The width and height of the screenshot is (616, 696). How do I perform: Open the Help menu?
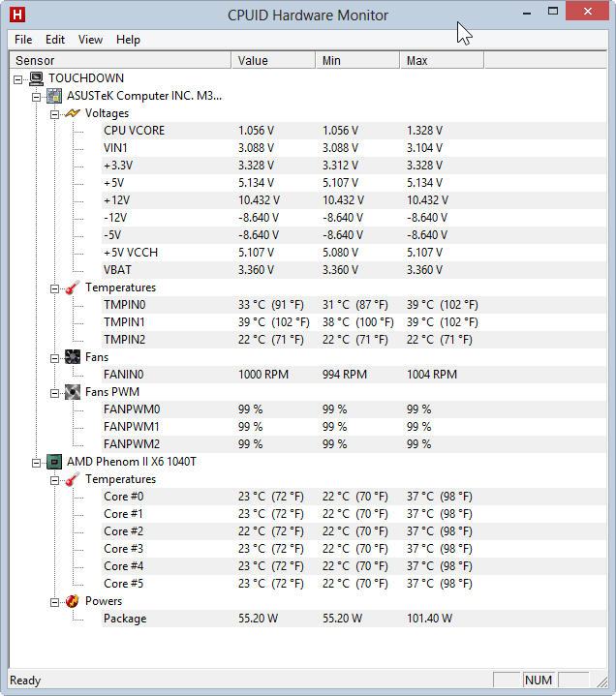click(128, 40)
